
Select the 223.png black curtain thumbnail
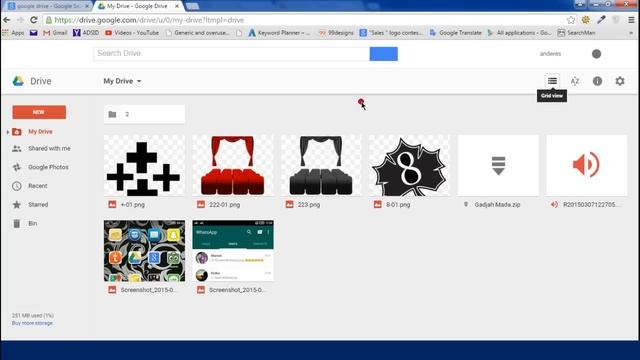tap(321, 165)
